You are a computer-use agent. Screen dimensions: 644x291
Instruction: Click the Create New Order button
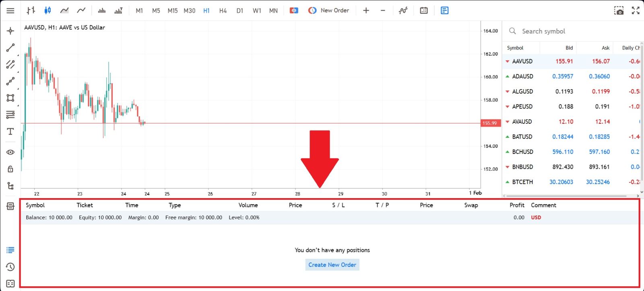tap(332, 265)
